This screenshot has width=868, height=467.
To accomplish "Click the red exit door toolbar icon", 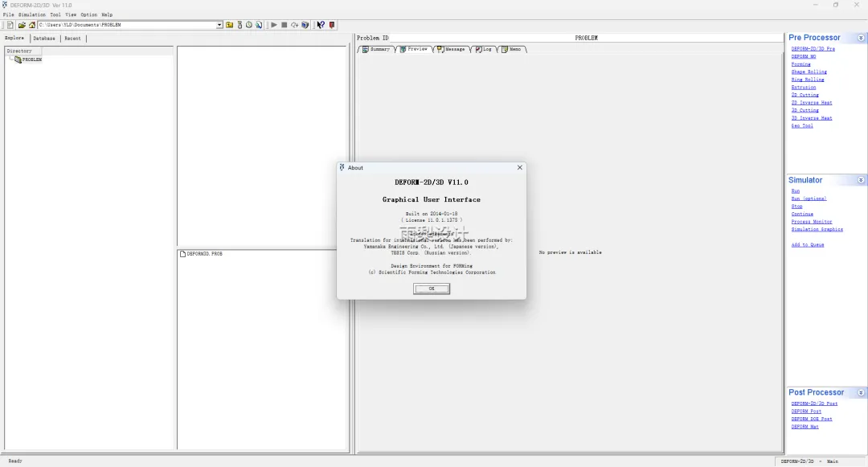I will (332, 25).
